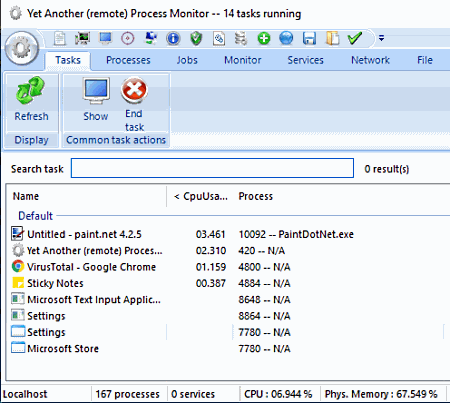Click the paint.net icon in task list
Viewport: 450px width, 403px height.
point(18,234)
